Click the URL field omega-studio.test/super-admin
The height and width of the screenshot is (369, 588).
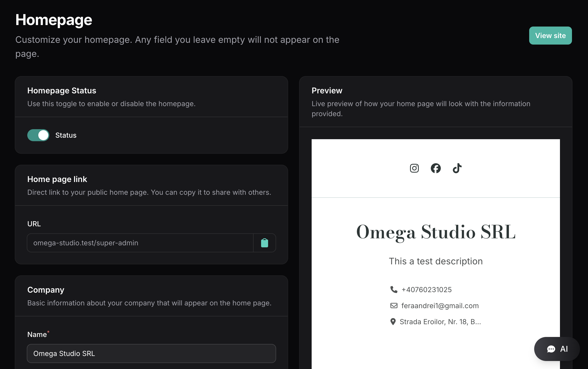pyautogui.click(x=140, y=243)
